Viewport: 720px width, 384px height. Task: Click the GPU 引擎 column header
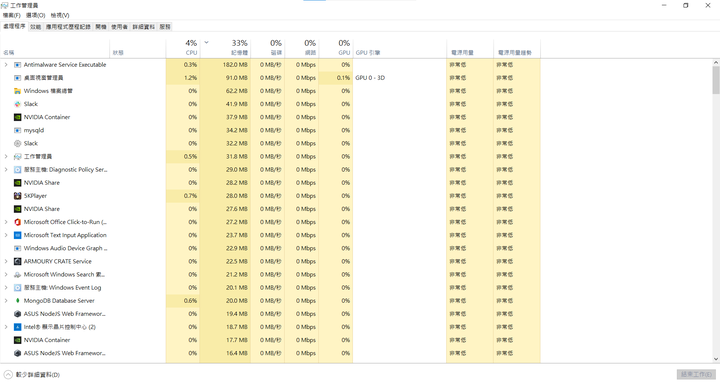point(399,48)
